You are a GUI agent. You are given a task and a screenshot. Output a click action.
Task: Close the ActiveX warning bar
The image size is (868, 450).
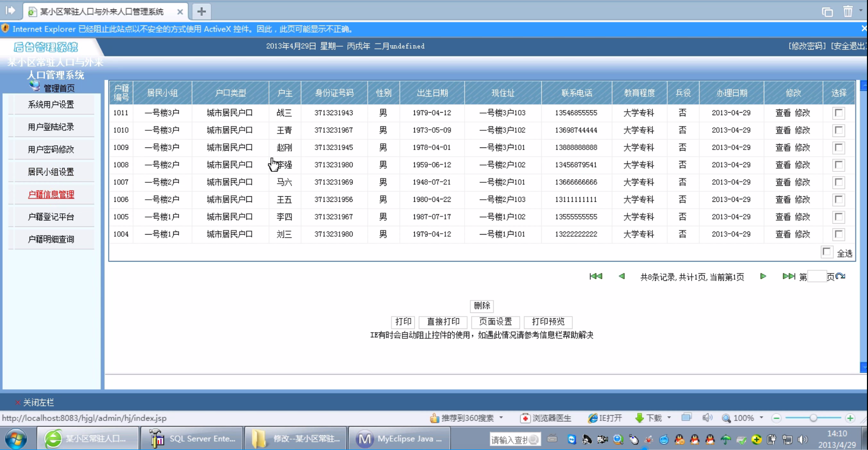click(x=863, y=29)
